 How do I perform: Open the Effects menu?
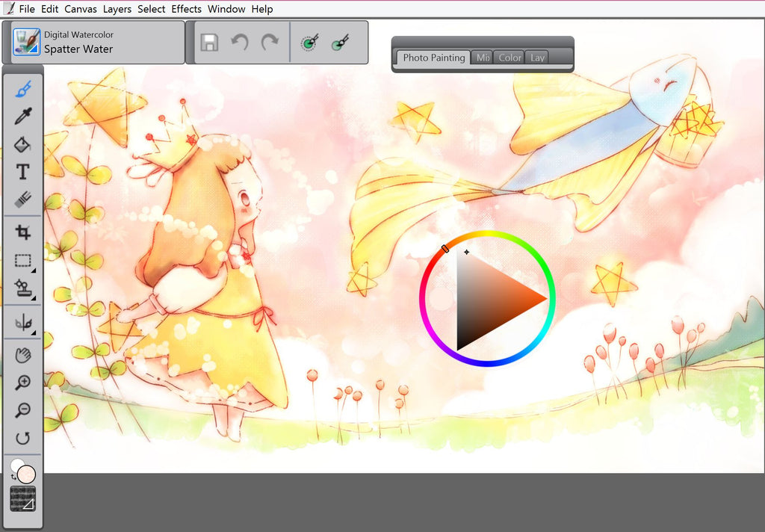pyautogui.click(x=186, y=9)
